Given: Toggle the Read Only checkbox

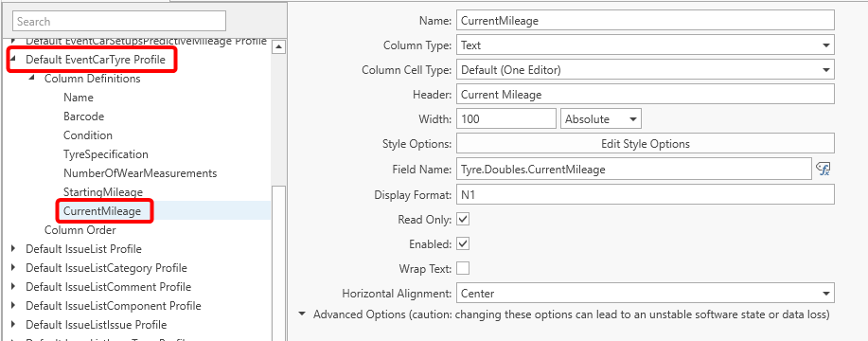Looking at the screenshot, I should [x=463, y=219].
